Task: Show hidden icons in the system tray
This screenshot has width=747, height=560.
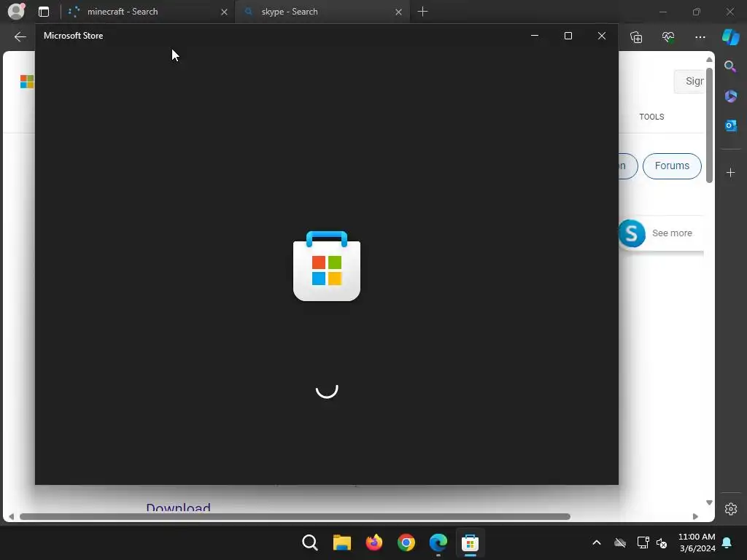Action: (x=597, y=542)
